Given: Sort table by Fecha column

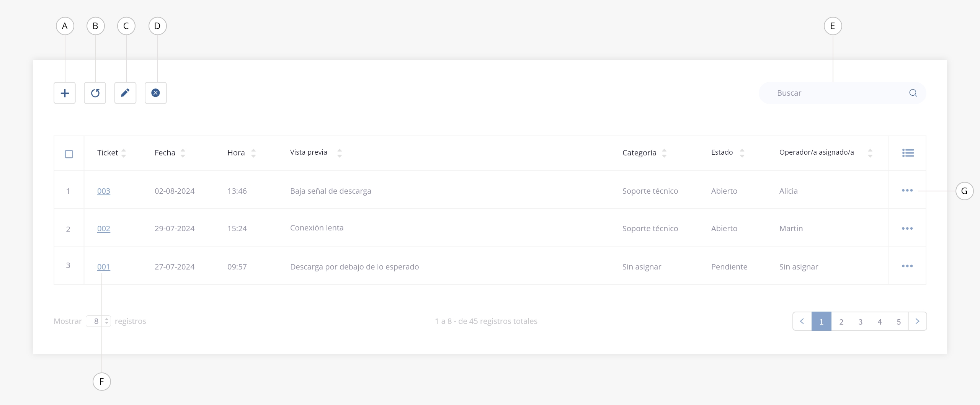Looking at the screenshot, I should [x=183, y=153].
